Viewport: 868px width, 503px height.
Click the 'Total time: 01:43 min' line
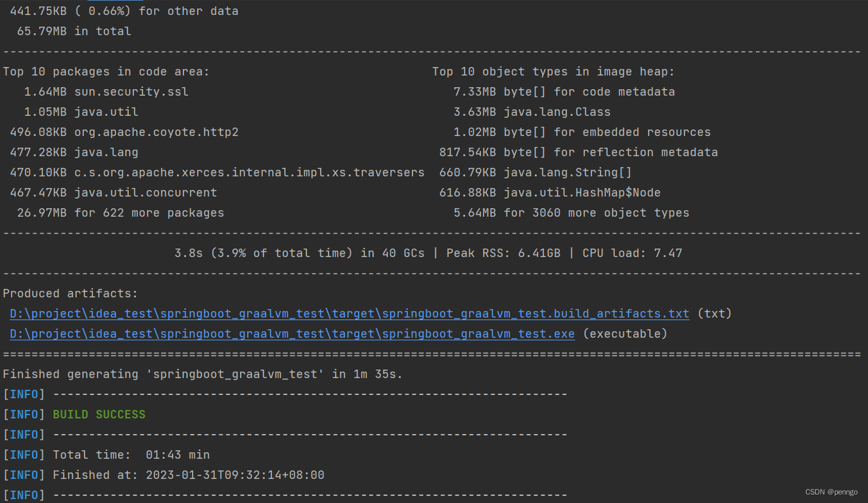click(x=131, y=455)
